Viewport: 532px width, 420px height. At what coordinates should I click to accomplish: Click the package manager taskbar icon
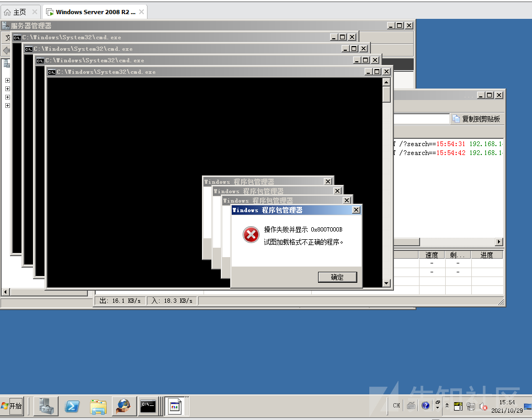click(175, 406)
